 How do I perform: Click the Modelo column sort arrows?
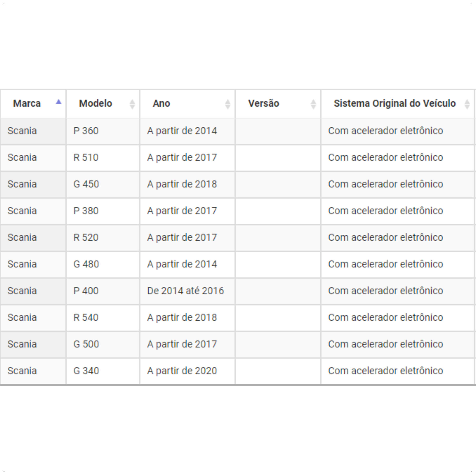[x=132, y=104]
